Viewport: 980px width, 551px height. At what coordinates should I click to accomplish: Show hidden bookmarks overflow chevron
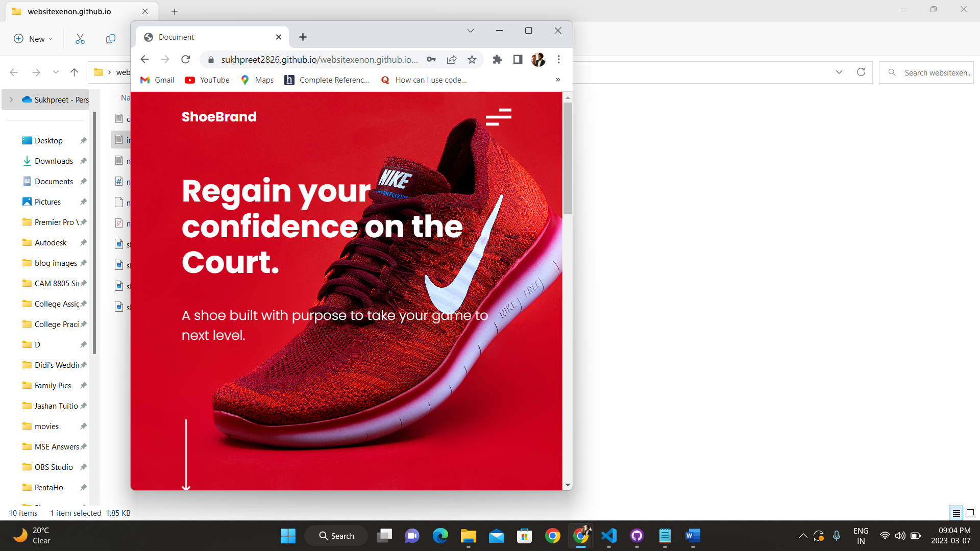tap(558, 80)
